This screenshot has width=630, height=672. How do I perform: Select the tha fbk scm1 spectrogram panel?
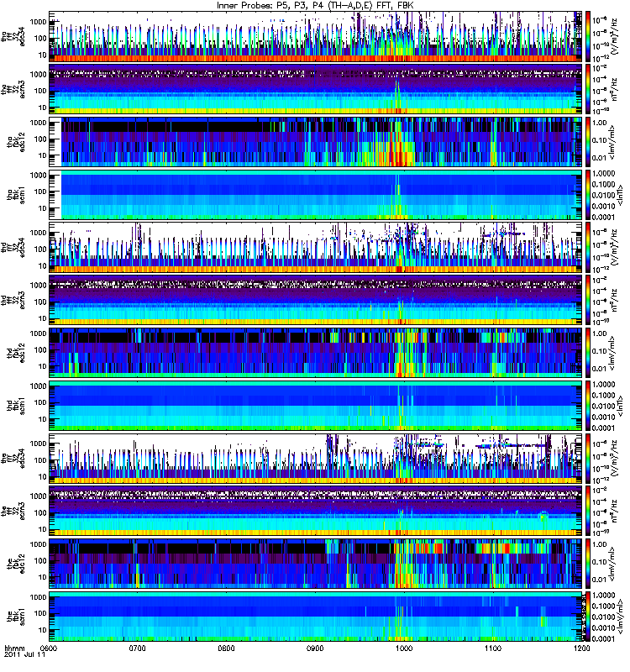[x=316, y=195]
